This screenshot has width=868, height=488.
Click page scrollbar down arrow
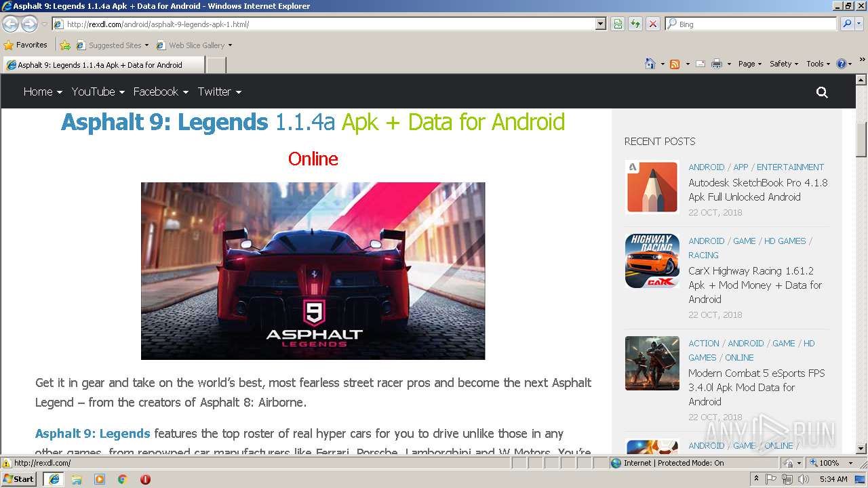(861, 448)
